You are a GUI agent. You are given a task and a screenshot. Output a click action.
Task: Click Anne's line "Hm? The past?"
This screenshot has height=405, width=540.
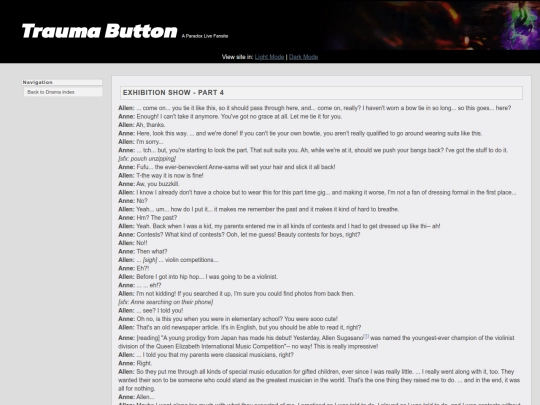148,218
